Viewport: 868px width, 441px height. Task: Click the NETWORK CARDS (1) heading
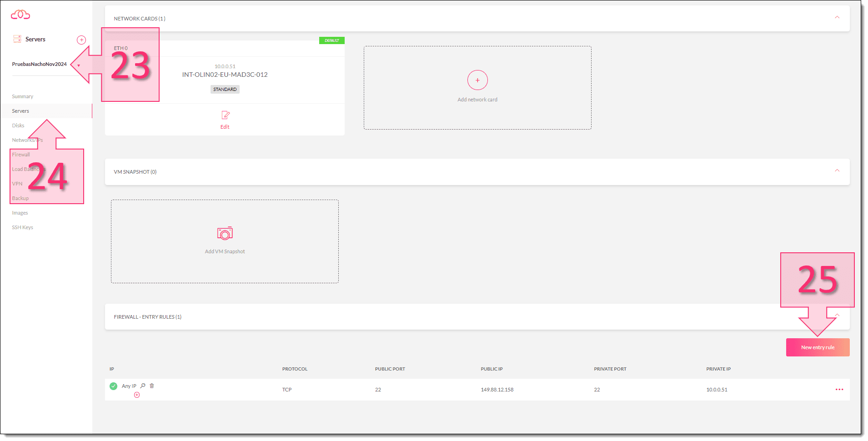(140, 19)
